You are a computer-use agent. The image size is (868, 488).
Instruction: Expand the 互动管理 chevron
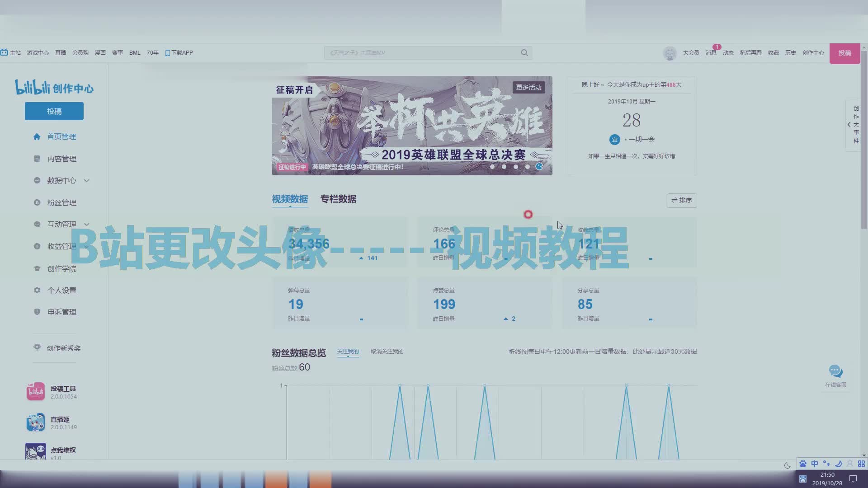point(87,225)
